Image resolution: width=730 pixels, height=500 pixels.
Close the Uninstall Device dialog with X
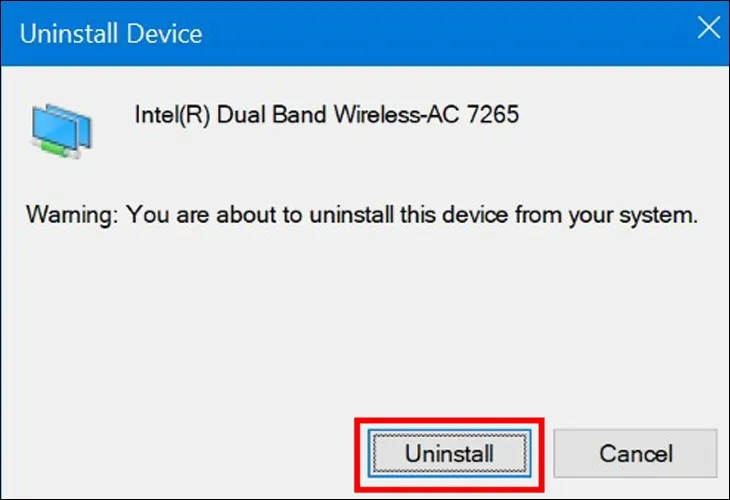(x=708, y=29)
